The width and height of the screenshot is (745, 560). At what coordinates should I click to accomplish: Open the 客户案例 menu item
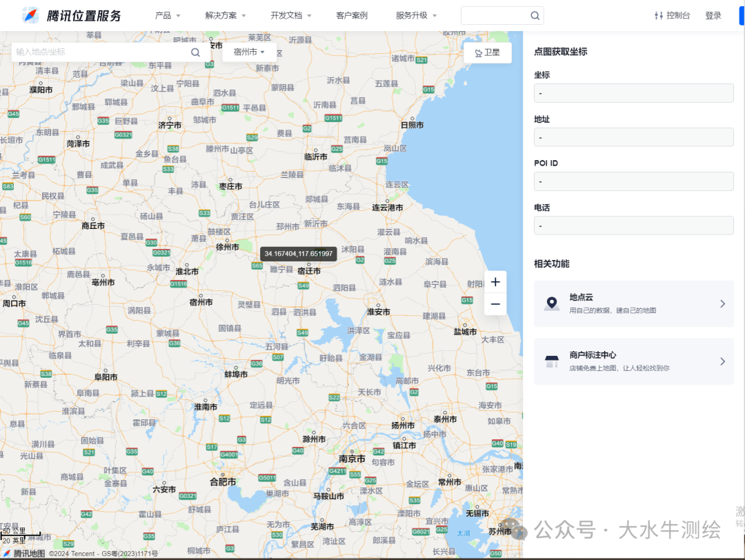(x=352, y=16)
